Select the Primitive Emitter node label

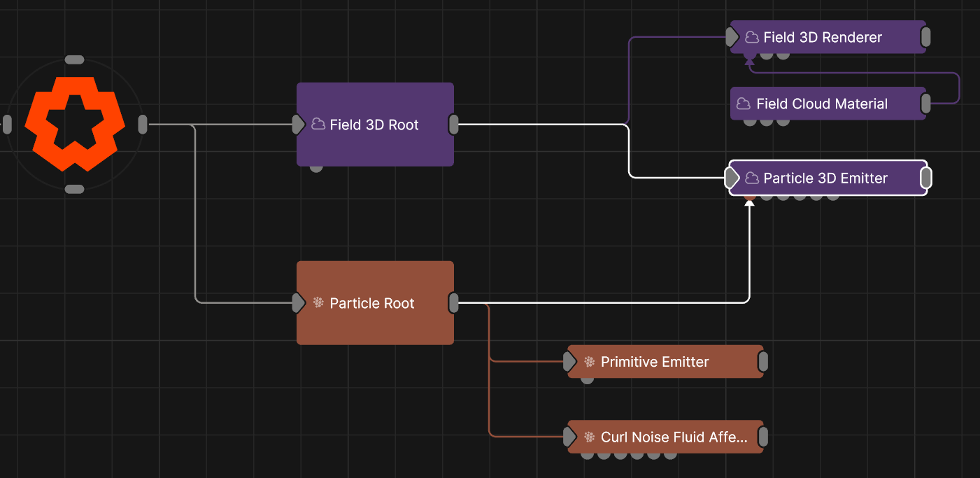[x=655, y=362]
